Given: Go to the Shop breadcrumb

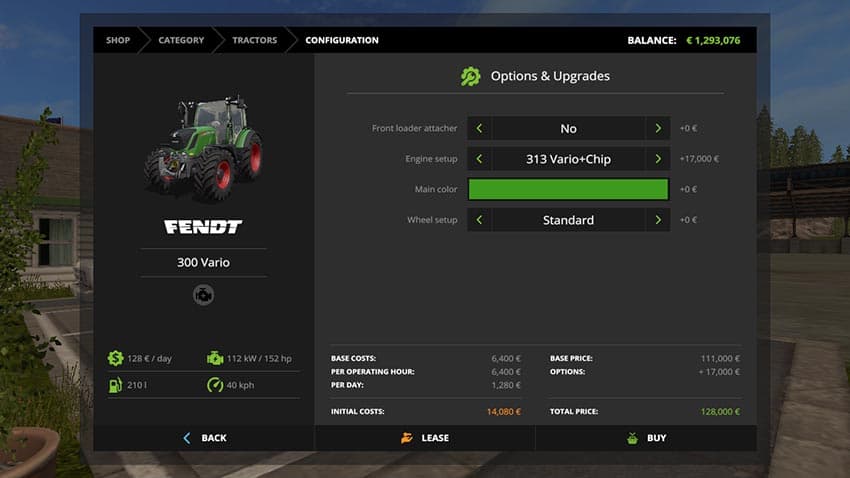Looking at the screenshot, I should [x=118, y=40].
